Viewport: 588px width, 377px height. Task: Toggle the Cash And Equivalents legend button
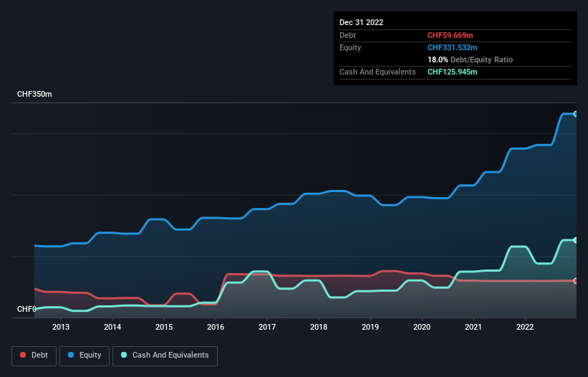click(165, 355)
